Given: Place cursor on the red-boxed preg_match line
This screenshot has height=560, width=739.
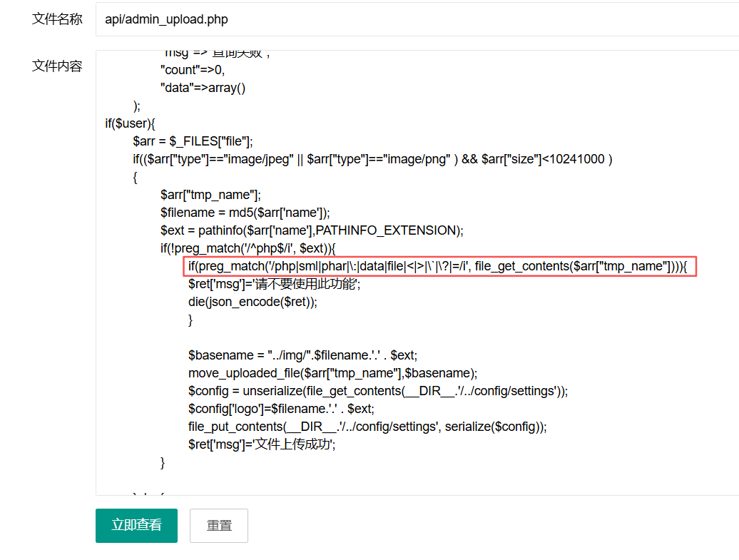Looking at the screenshot, I should (437, 266).
